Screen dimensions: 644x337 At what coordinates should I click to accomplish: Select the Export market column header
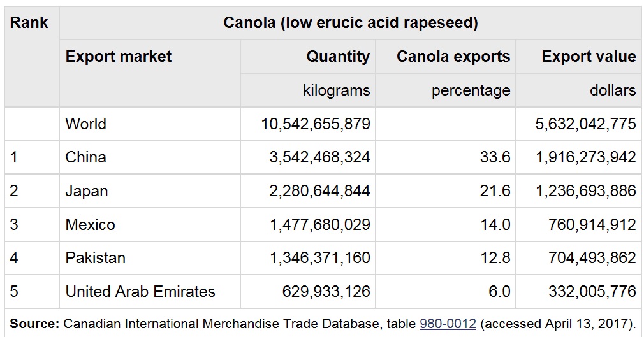tap(119, 56)
